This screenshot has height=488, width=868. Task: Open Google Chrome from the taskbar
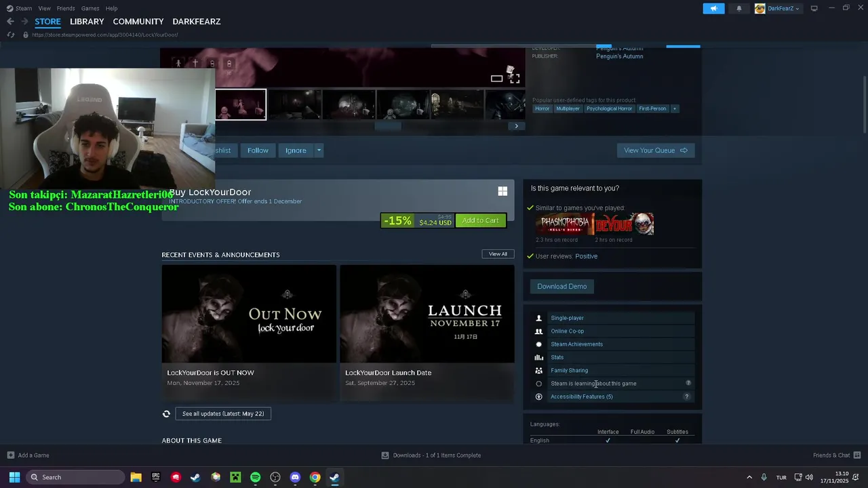[315, 477]
